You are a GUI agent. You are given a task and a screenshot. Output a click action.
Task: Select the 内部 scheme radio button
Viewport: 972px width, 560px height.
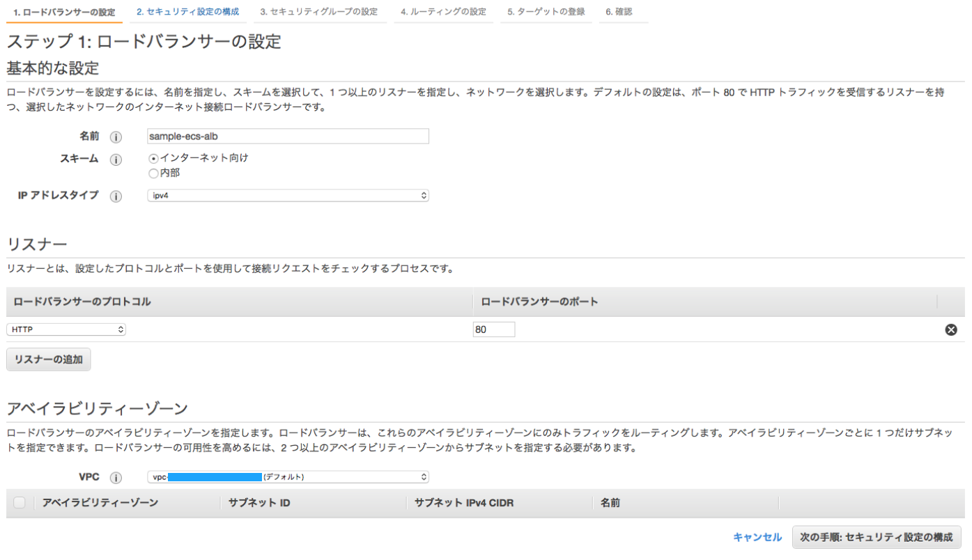click(153, 173)
